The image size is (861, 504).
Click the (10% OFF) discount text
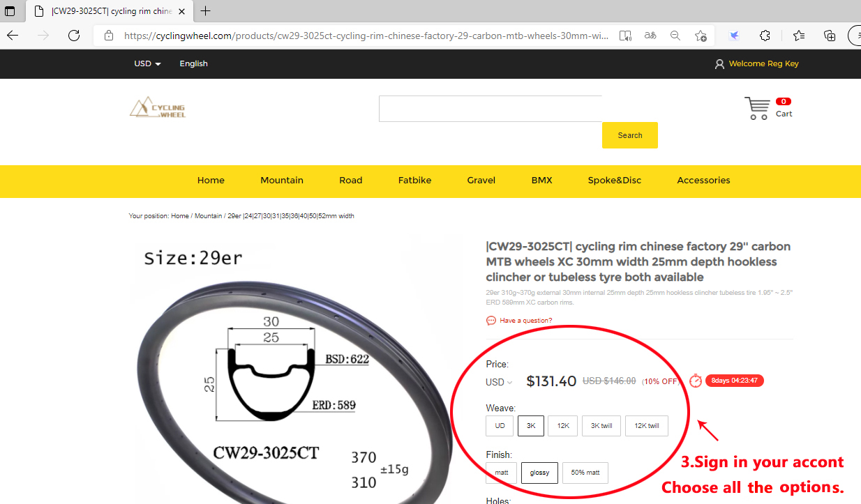tap(661, 381)
